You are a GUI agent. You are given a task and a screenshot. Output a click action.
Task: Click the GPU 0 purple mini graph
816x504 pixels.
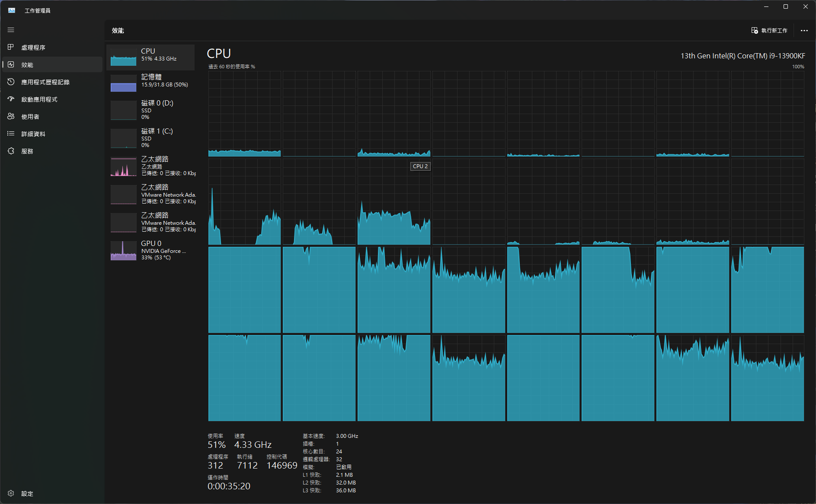click(x=123, y=251)
